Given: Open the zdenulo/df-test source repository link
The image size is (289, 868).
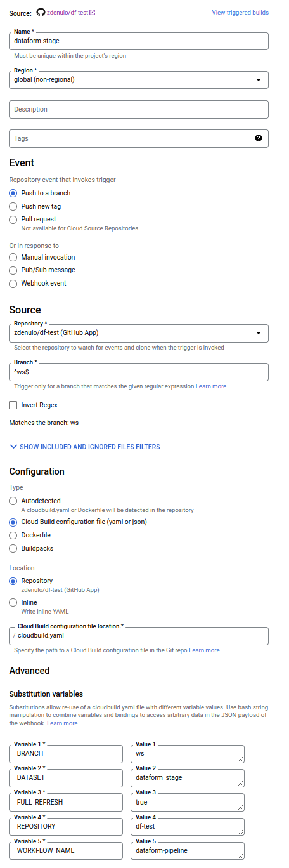Looking at the screenshot, I should coord(67,13).
